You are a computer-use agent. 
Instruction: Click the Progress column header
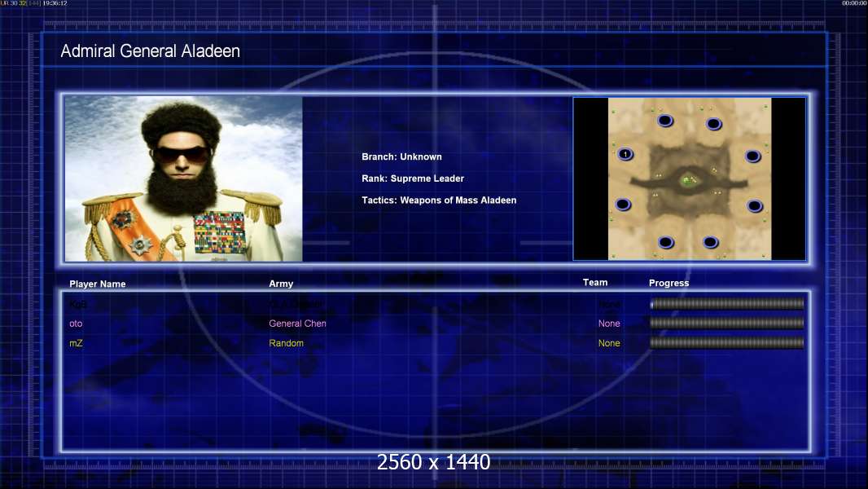(669, 283)
